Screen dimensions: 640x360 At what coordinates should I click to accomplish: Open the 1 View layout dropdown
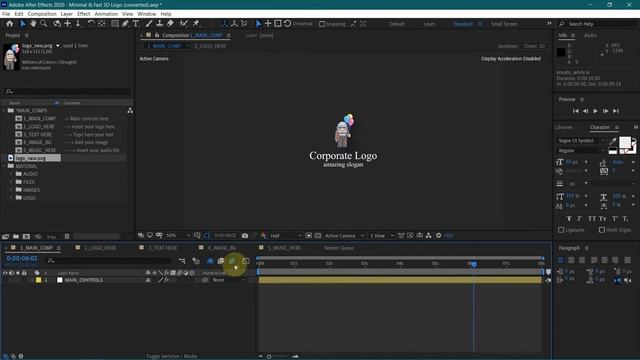tap(381, 236)
